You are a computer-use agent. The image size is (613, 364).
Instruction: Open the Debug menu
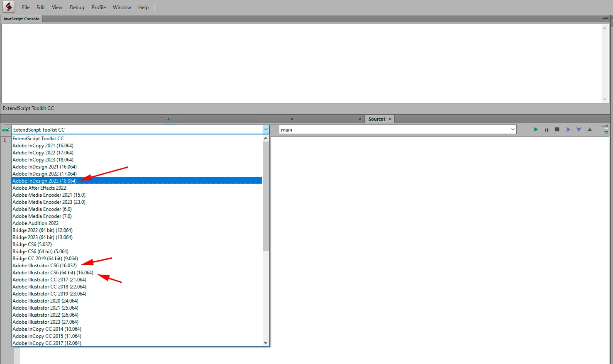pos(77,7)
